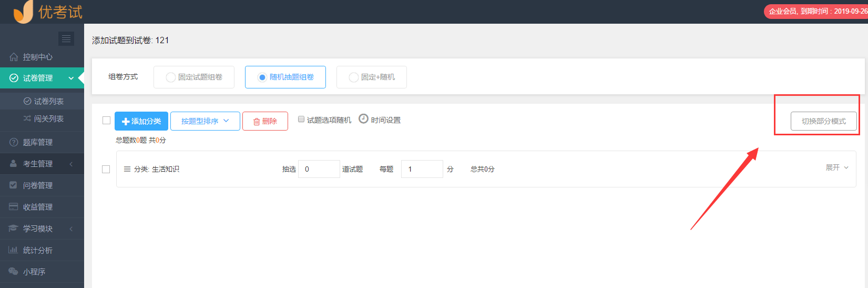Screen dimensions: 868x288
Task: Choose the 固定+随机 radio option
Action: (x=354, y=77)
